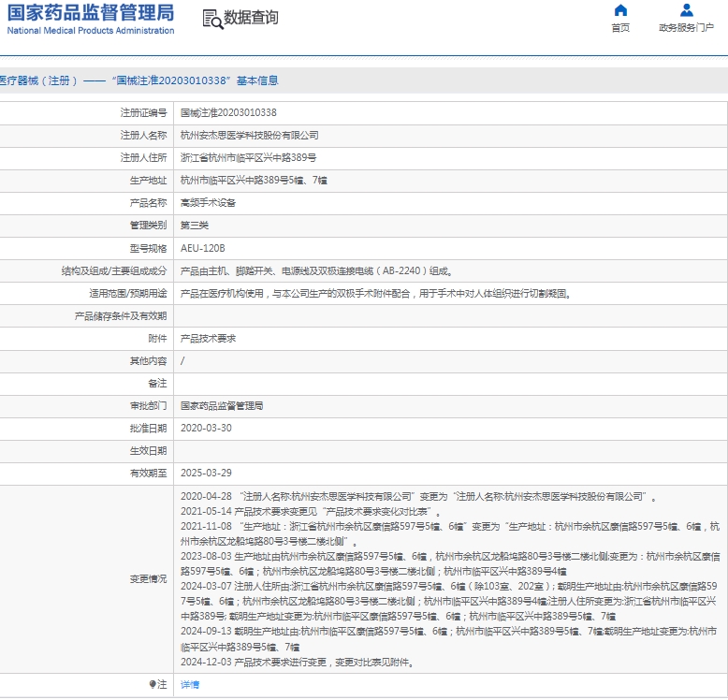
Task: Click the bulb icon beside 注
Action: click(x=153, y=684)
